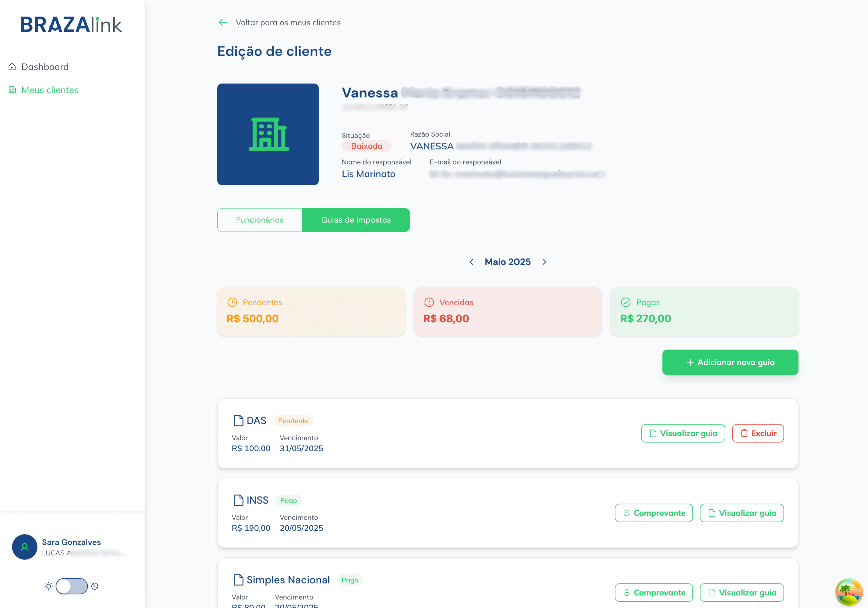Image resolution: width=868 pixels, height=608 pixels.
Task: Select the Guias de impostos tab
Action: (x=355, y=220)
